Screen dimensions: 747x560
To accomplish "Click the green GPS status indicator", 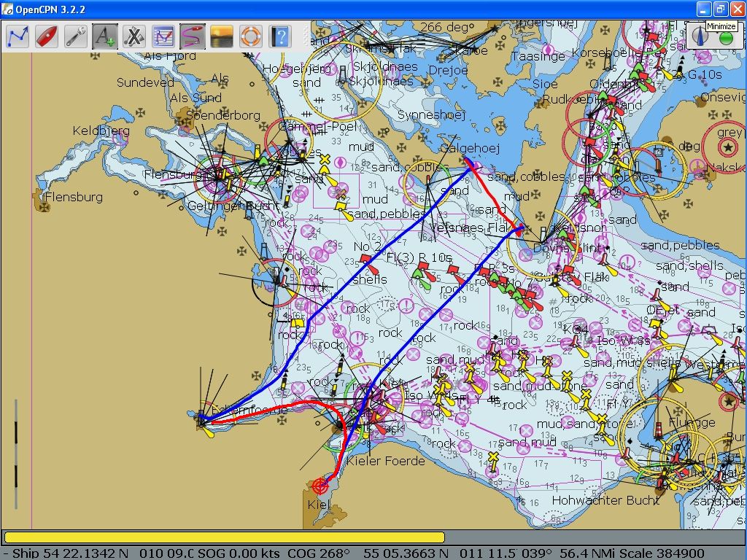I will pyautogui.click(x=726, y=39).
